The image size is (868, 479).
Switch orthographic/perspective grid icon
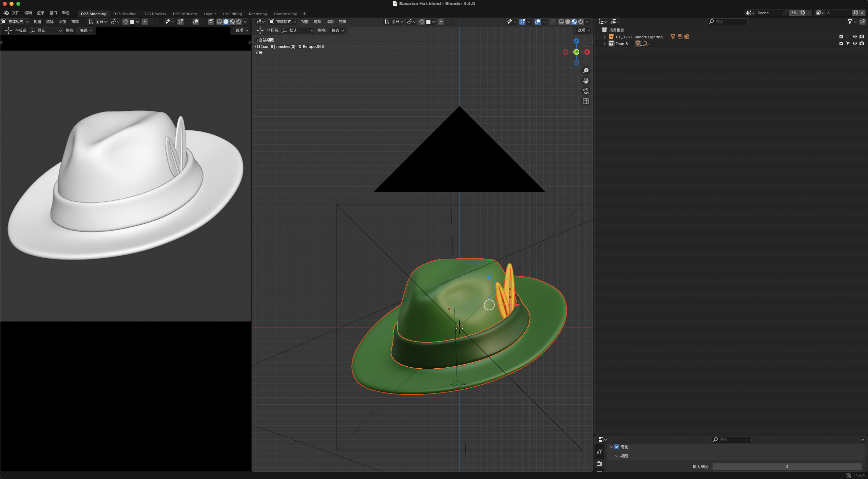pos(585,101)
